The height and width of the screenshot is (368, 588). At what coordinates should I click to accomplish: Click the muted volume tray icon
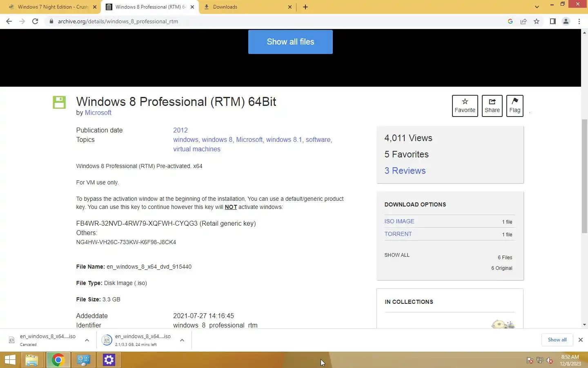(550, 360)
